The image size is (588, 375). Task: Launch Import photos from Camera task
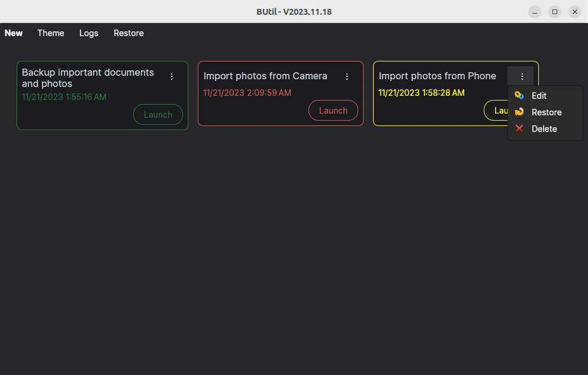point(333,111)
